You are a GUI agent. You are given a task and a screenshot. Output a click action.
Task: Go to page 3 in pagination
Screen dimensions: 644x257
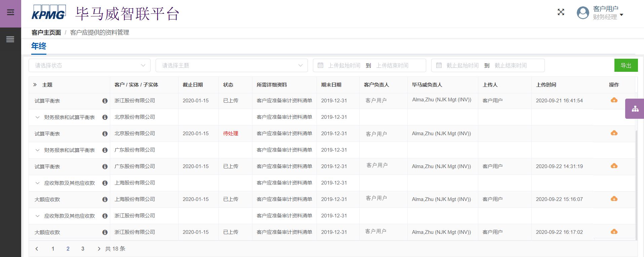83,249
